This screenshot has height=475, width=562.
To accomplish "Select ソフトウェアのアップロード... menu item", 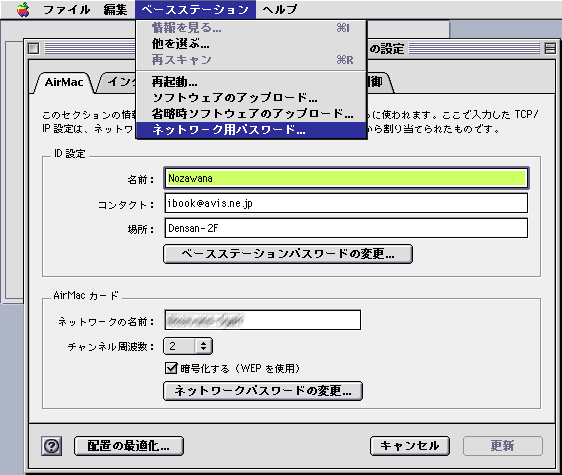I will point(251,98).
